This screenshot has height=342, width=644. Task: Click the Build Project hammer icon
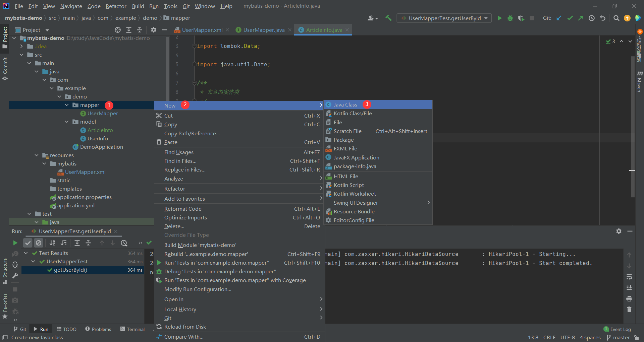coord(388,18)
